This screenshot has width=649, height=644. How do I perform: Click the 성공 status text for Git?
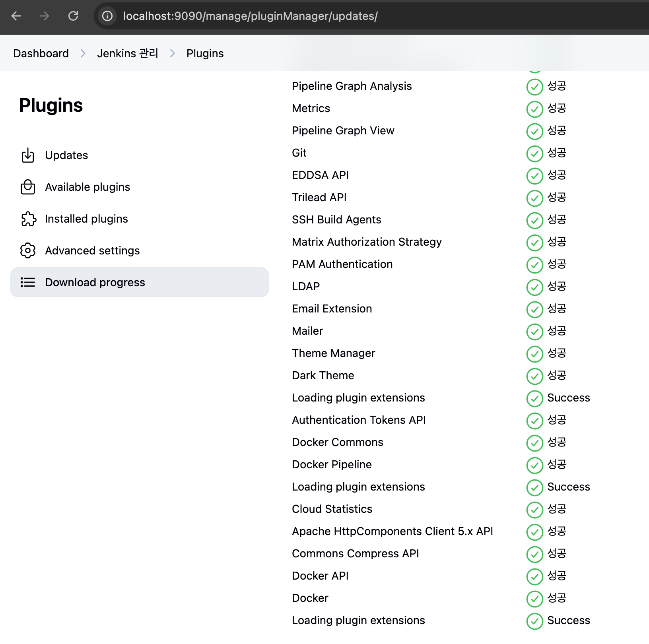point(557,153)
